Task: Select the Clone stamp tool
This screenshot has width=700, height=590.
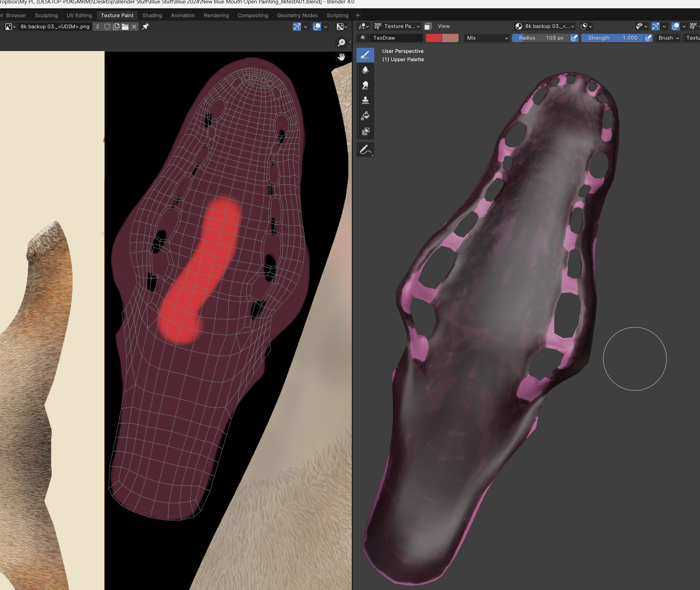Action: [x=365, y=101]
